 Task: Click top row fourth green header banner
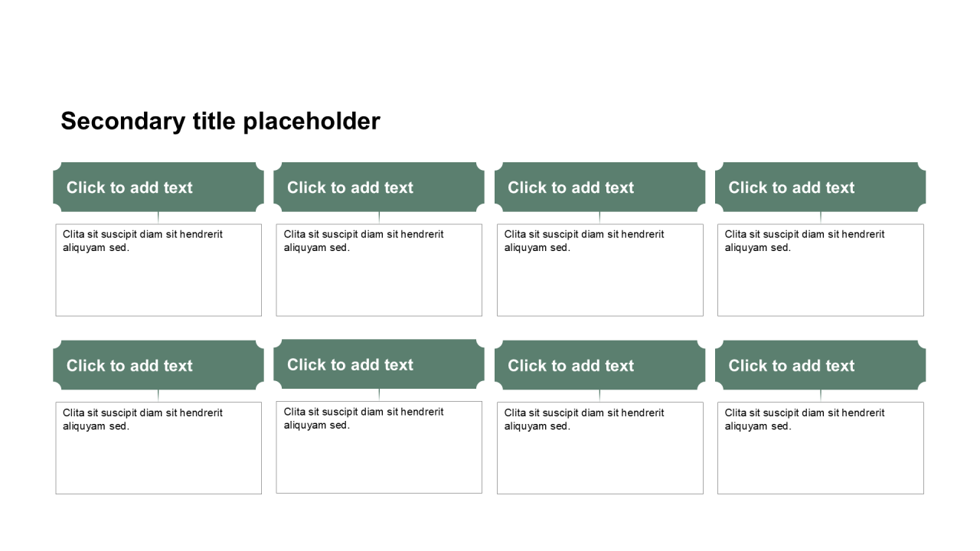pos(820,187)
